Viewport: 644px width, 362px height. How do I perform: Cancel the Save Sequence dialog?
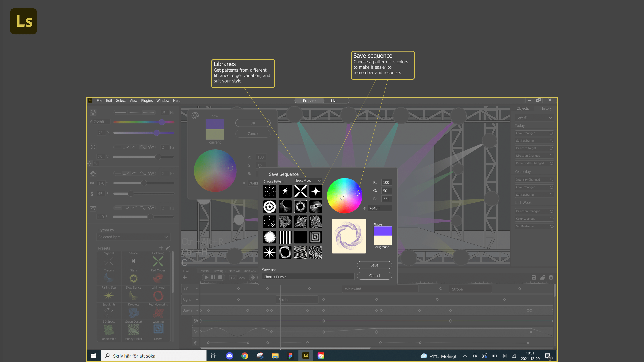click(374, 276)
